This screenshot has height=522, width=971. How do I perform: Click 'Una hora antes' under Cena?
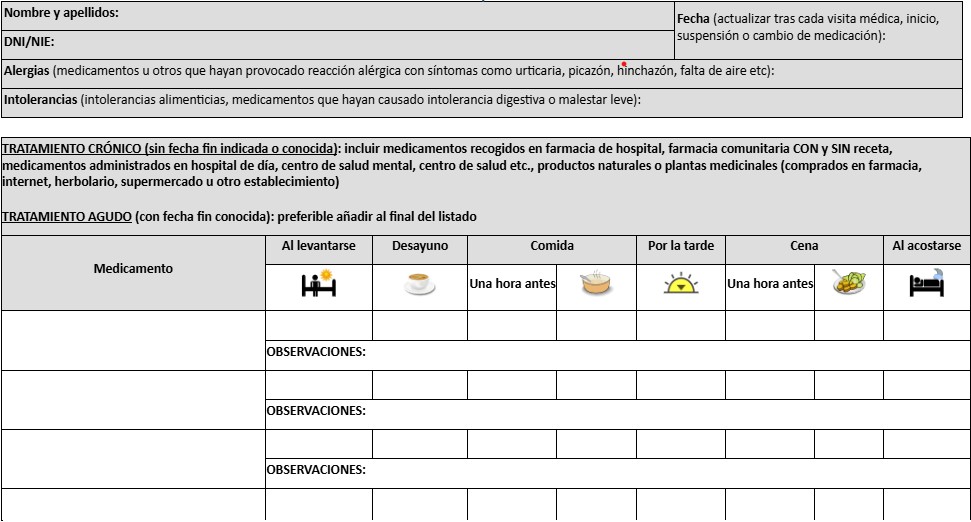click(x=770, y=284)
